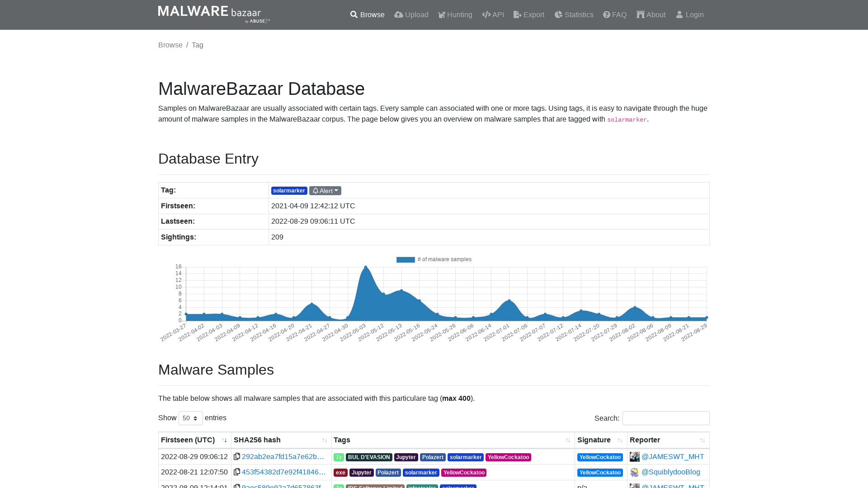The width and height of the screenshot is (868, 488).
Task: Click the Sightings value 209
Action: click(277, 237)
